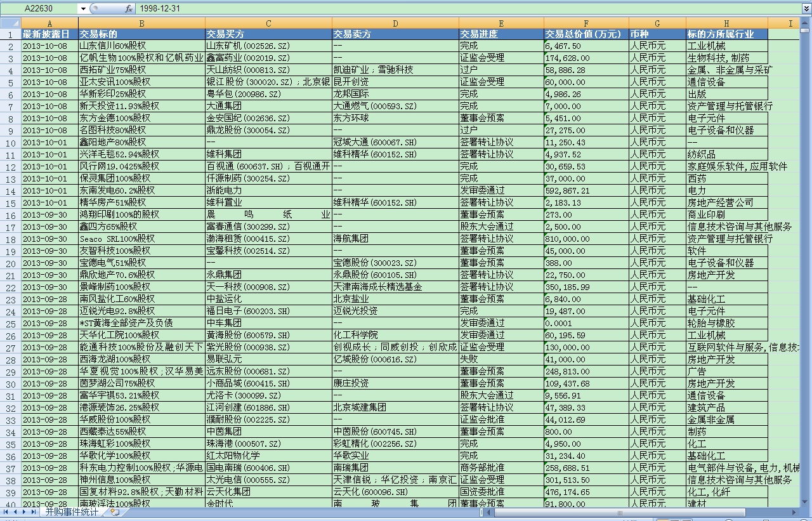Image resolution: width=812 pixels, height=521 pixels.
Task: Expand the formula bar with double chevron
Action: 806,9
